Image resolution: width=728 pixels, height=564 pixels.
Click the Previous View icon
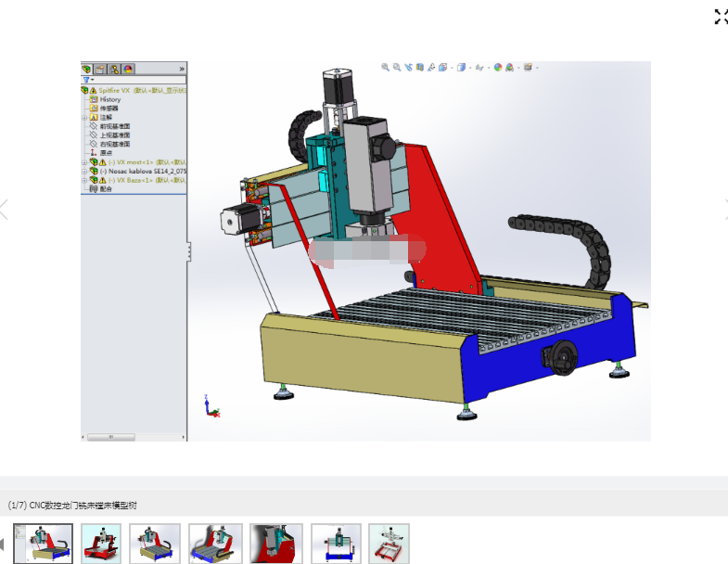409,68
